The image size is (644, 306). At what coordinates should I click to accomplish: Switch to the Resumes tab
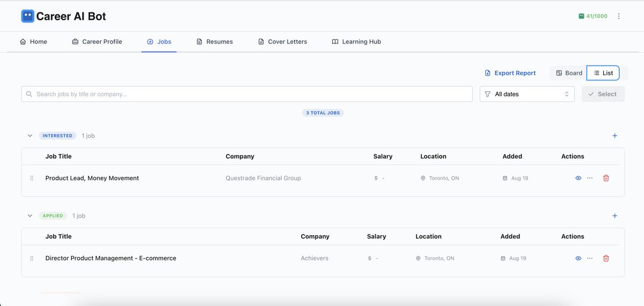[215, 42]
